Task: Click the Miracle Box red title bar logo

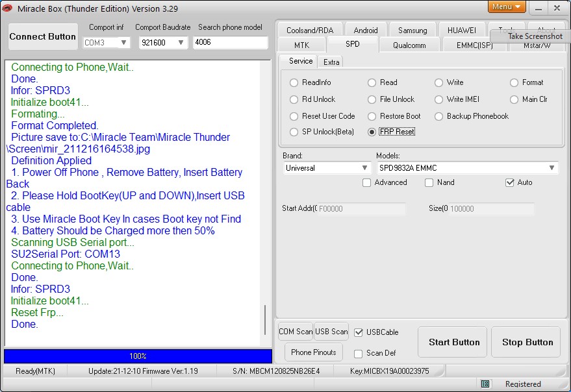Action: (7, 8)
